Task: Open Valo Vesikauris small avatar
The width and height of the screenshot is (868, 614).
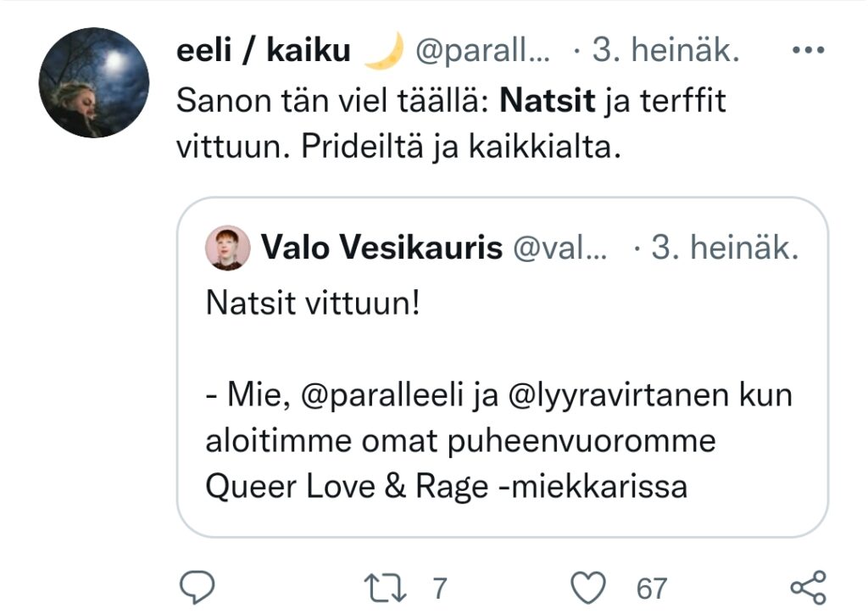Action: 228,248
